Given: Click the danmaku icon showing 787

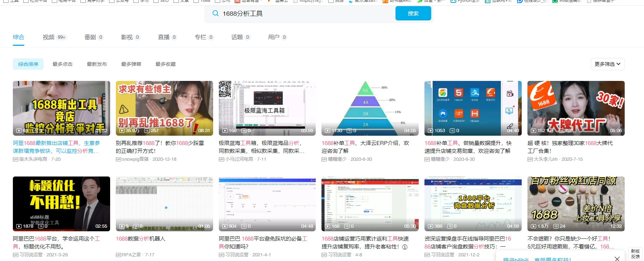Looking at the screenshot, I should click(561, 131).
